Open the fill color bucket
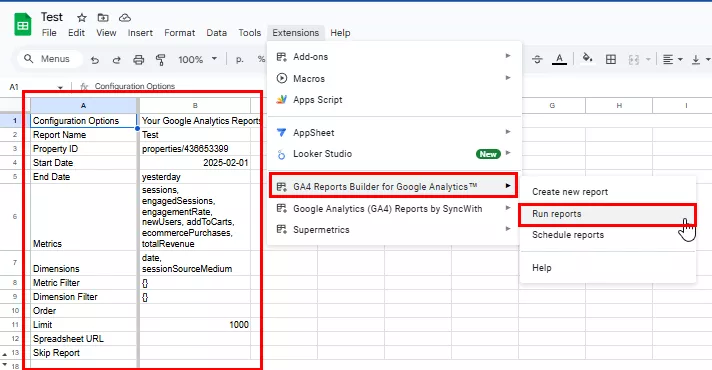Screen dimensions: 712x370 [588, 59]
